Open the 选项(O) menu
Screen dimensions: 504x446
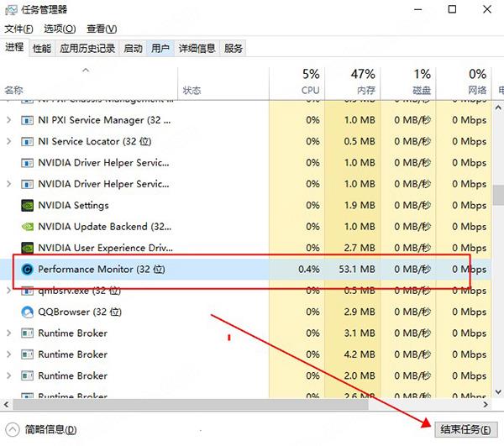[60, 29]
